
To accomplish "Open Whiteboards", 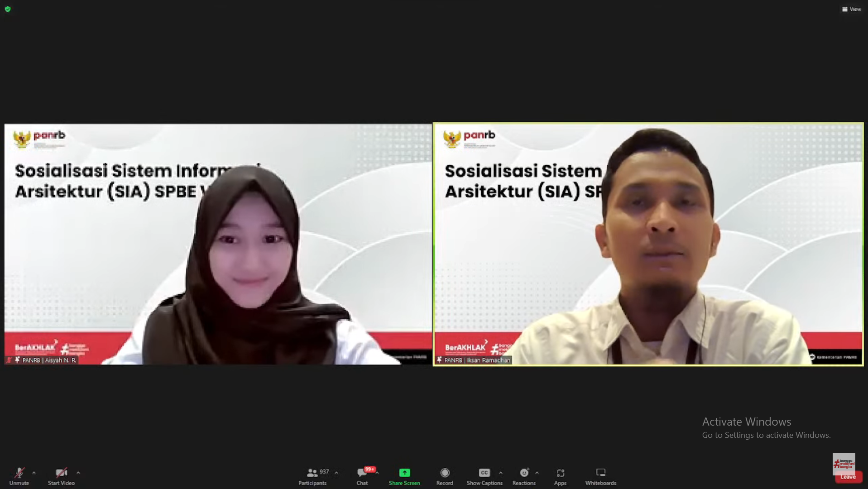I will (x=600, y=476).
